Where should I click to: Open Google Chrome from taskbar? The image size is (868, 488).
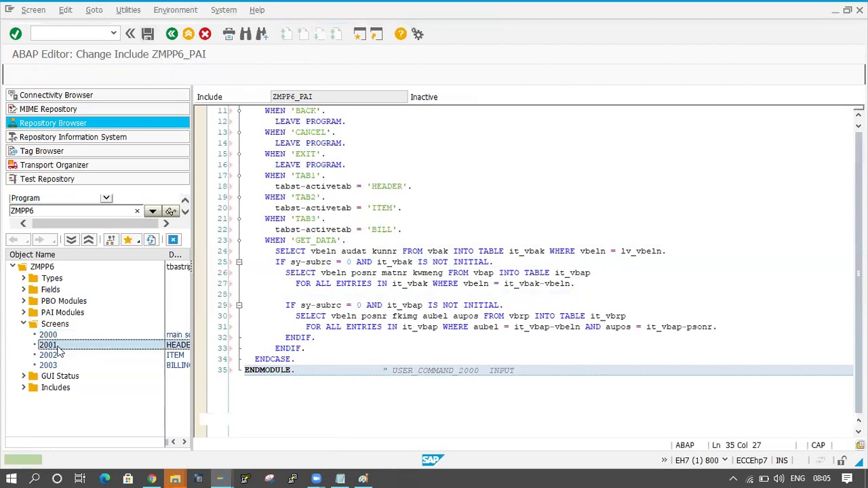(x=152, y=479)
